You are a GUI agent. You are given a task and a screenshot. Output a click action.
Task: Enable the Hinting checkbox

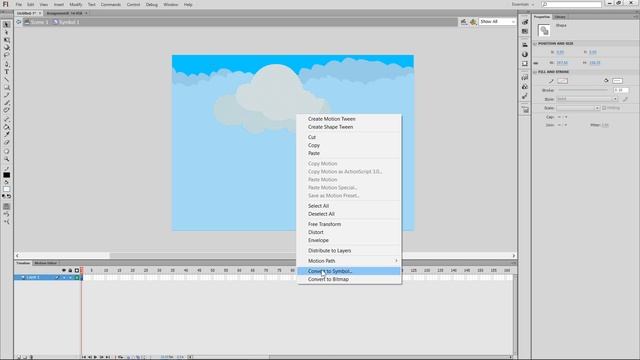[x=604, y=108]
